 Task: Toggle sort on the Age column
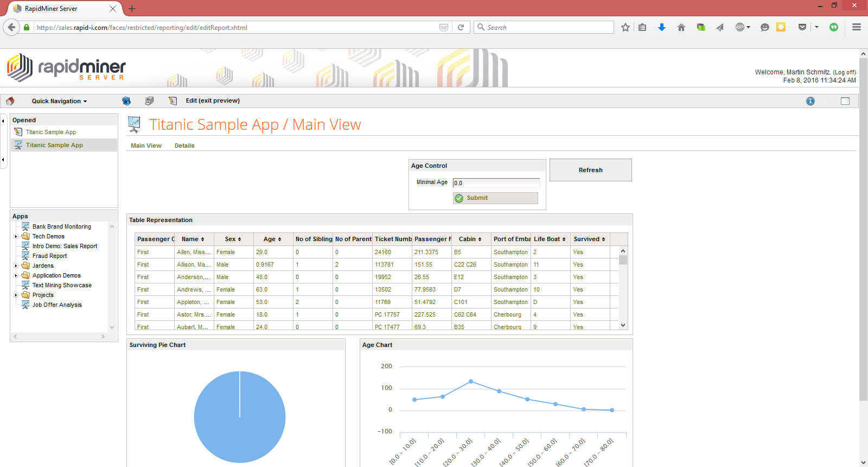point(272,239)
